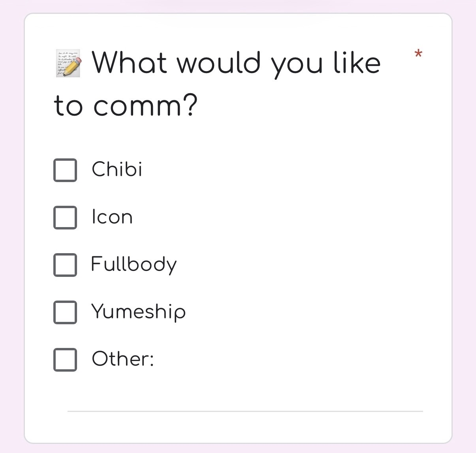Toggle the Other checkbox
Image resolution: width=476 pixels, height=453 pixels.
[65, 360]
